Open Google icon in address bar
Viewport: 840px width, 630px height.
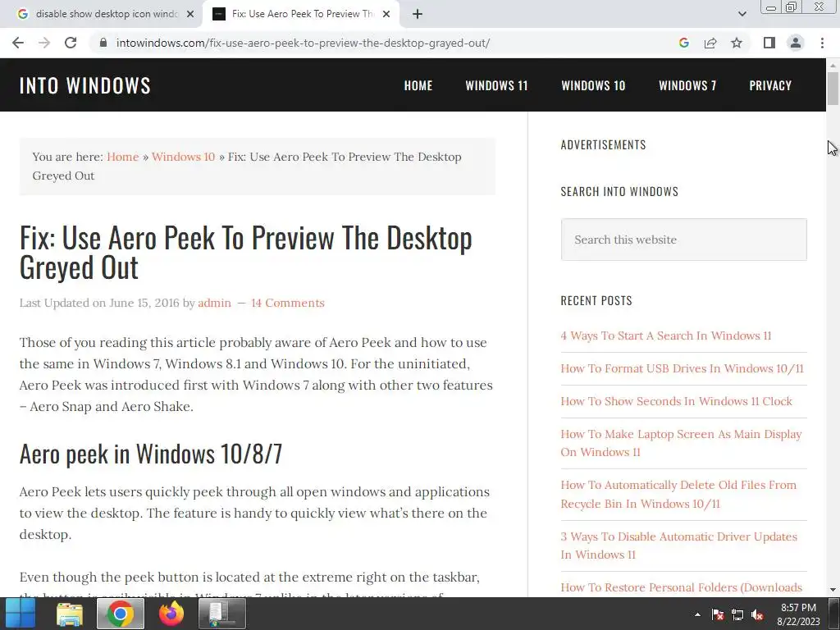(683, 43)
